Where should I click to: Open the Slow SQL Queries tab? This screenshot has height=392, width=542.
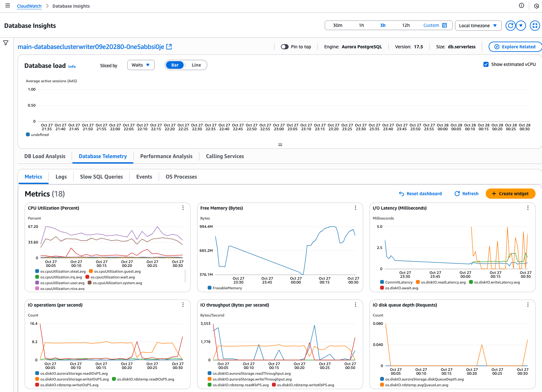[x=101, y=177]
